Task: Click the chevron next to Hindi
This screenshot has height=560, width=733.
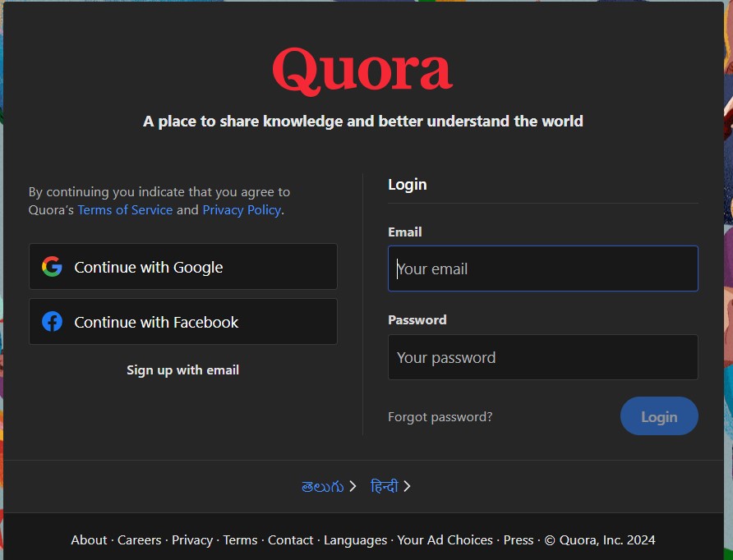Action: (x=407, y=486)
